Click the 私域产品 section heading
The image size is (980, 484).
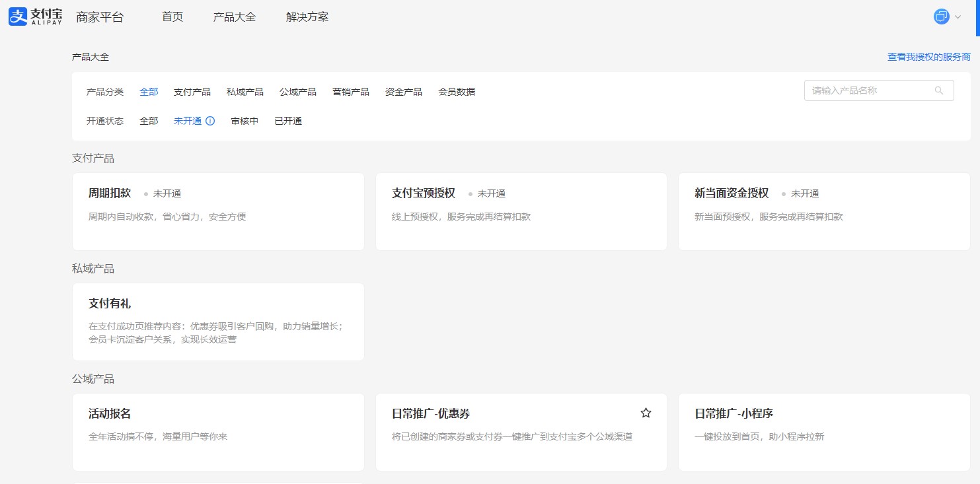93,269
